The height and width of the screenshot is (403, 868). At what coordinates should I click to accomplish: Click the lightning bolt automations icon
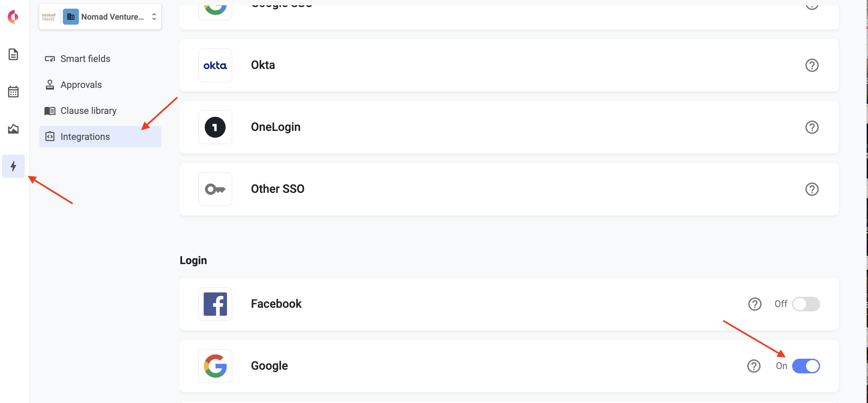pyautogui.click(x=13, y=166)
